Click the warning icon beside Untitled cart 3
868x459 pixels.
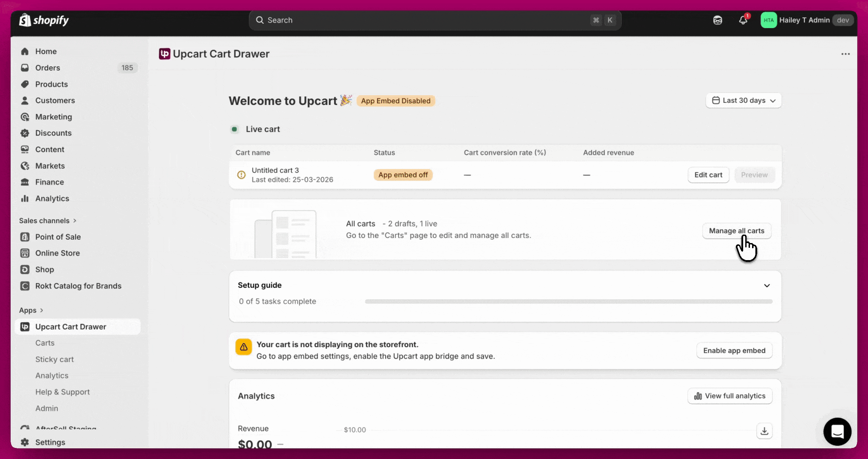[241, 175]
